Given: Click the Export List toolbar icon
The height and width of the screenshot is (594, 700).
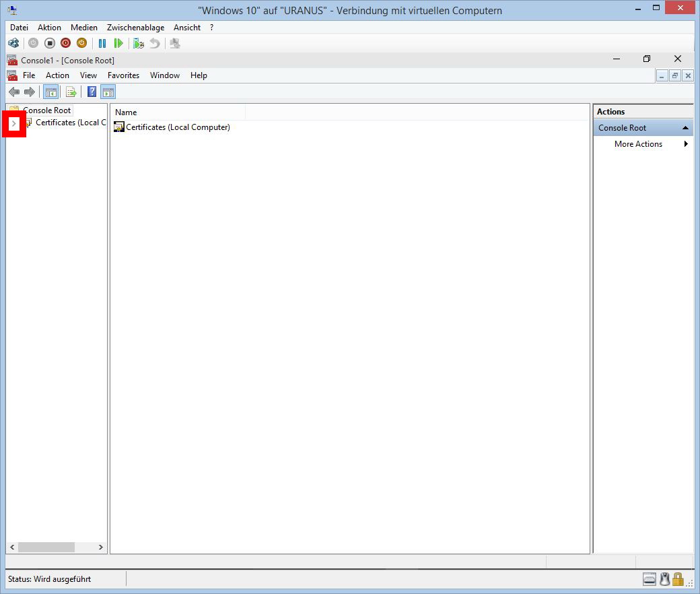Looking at the screenshot, I should [71, 92].
